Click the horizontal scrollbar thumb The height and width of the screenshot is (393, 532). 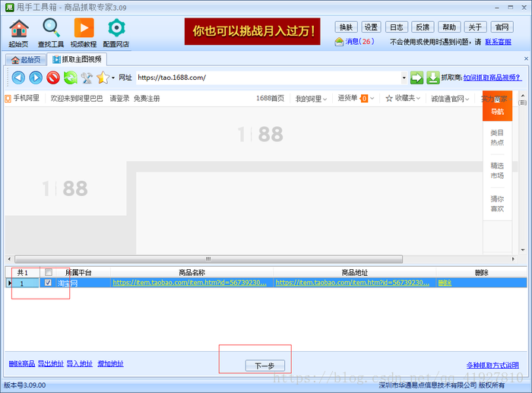pyautogui.click(x=208, y=259)
